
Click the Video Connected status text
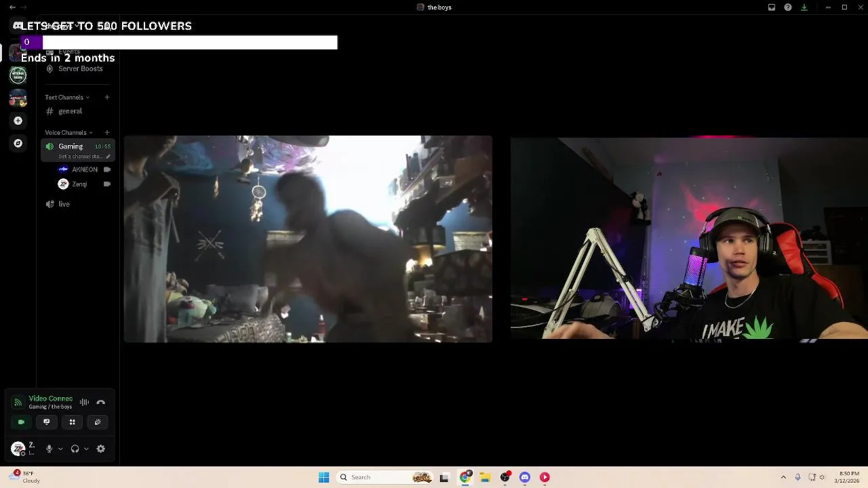[51, 399]
